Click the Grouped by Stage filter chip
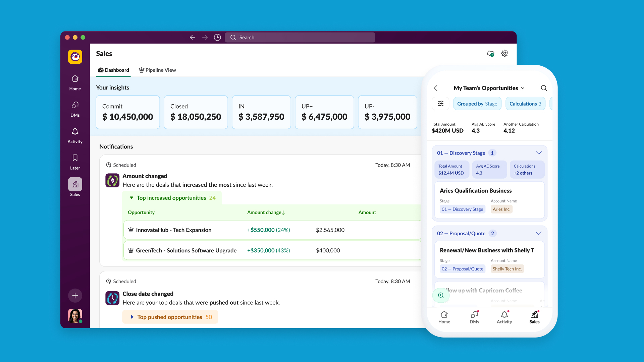Viewport: 644px width, 362px height. (477, 104)
